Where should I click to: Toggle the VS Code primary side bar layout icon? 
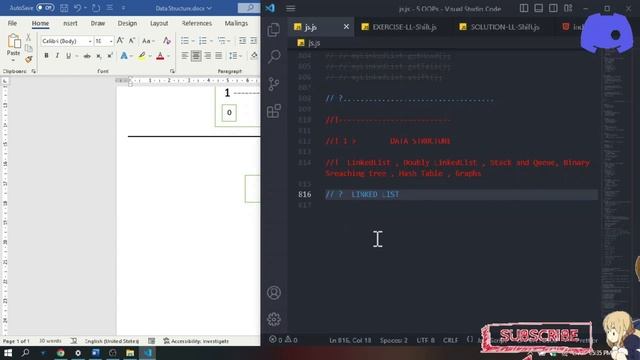point(524,8)
